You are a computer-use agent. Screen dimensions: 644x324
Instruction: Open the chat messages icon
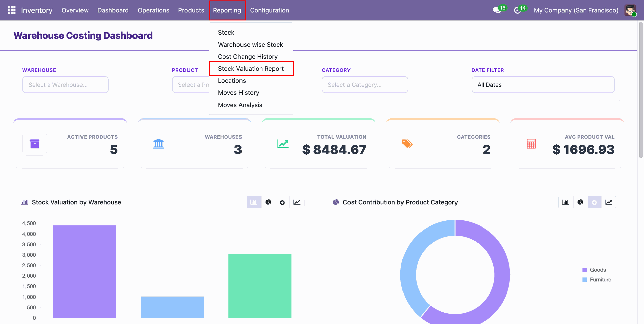[497, 10]
